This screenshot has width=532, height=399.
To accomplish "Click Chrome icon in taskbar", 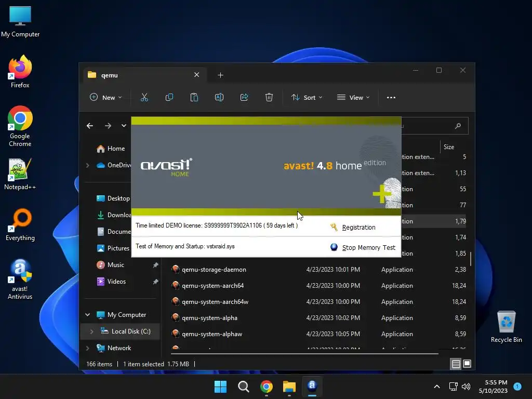I will pyautogui.click(x=267, y=387).
